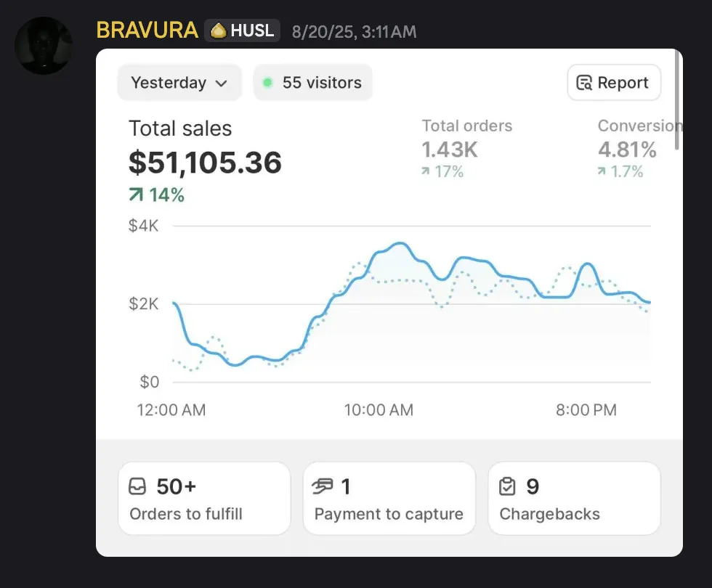Screen dimensions: 712x588
Task: Open the Payment to capture card
Action: [389, 499]
